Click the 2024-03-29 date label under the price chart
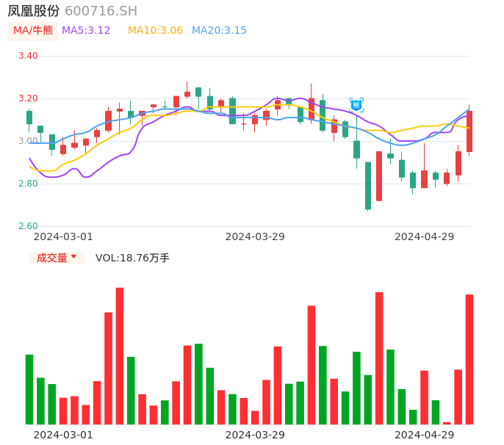The image size is (504, 445). click(x=255, y=236)
